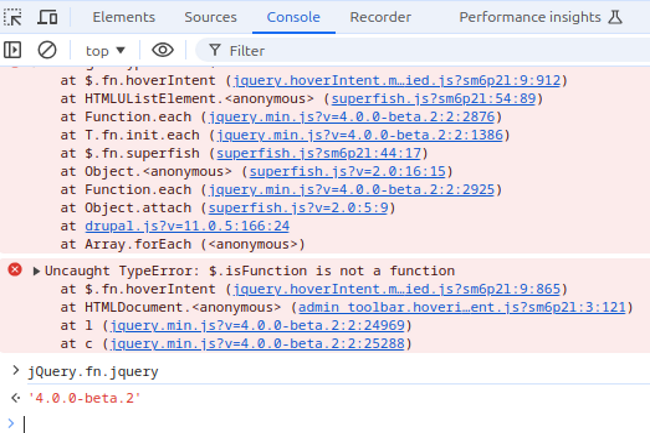Viewport: 650px width, 433px height.
Task: Expand the Uncaught TypeError stack trace triangle
Action: point(37,271)
